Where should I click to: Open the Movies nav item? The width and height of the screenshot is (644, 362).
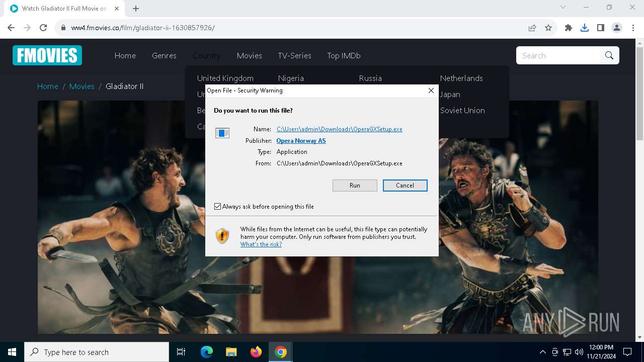(250, 56)
